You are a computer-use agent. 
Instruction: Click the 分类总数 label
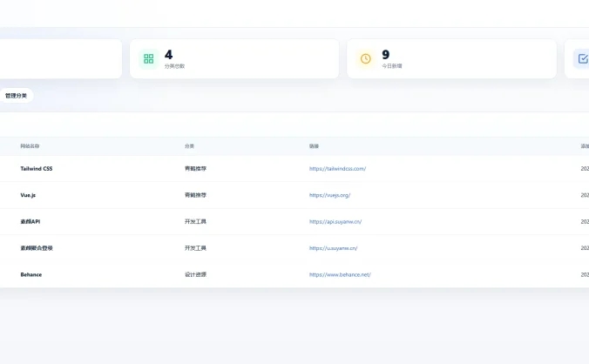[x=174, y=66]
